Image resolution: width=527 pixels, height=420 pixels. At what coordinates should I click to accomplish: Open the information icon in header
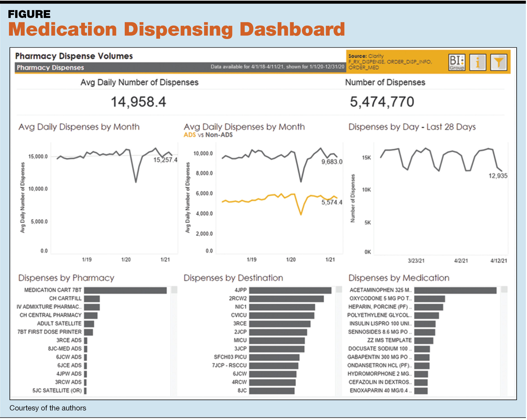[478, 62]
